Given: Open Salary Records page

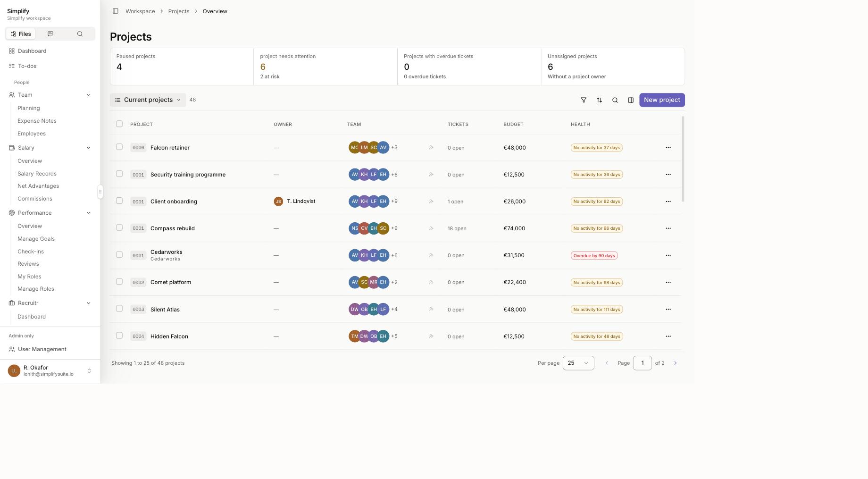Looking at the screenshot, I should (37, 174).
